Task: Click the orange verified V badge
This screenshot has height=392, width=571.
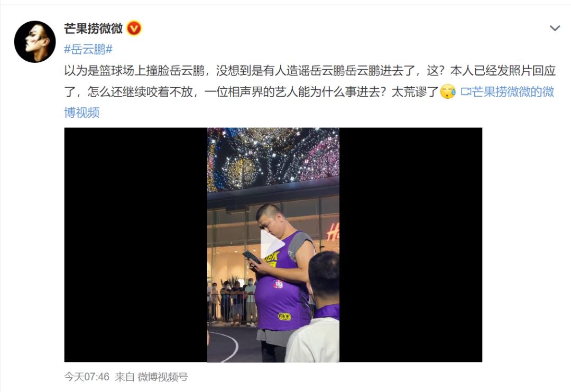Action: [x=134, y=29]
